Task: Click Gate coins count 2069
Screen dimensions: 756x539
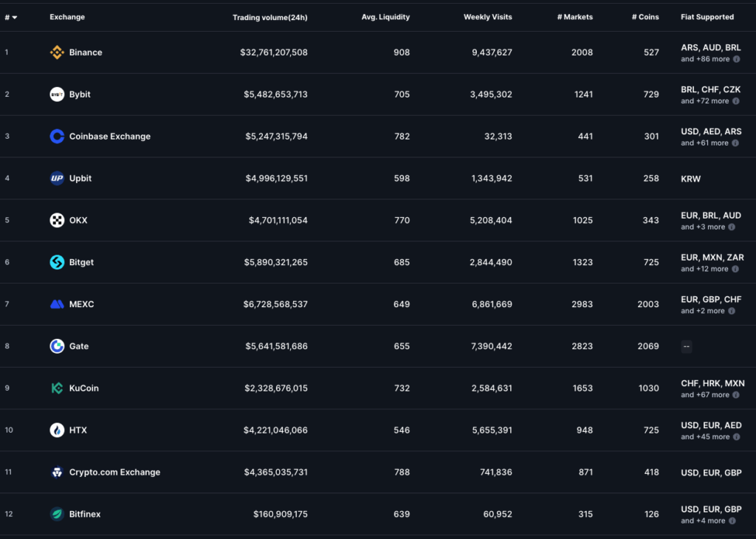Action: (x=647, y=346)
